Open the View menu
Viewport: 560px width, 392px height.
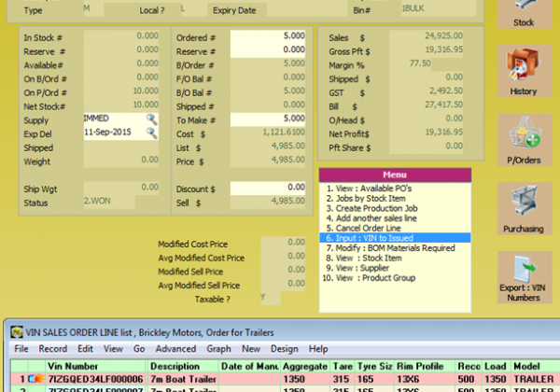(x=113, y=349)
